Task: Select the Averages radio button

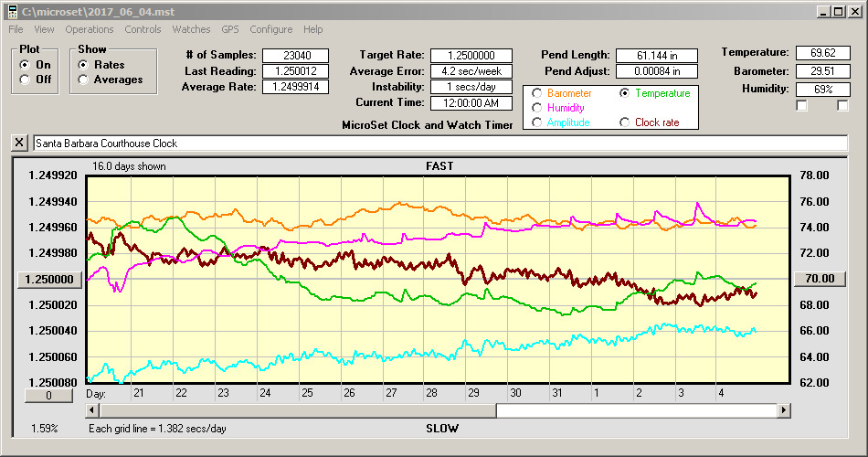Action: click(x=84, y=80)
